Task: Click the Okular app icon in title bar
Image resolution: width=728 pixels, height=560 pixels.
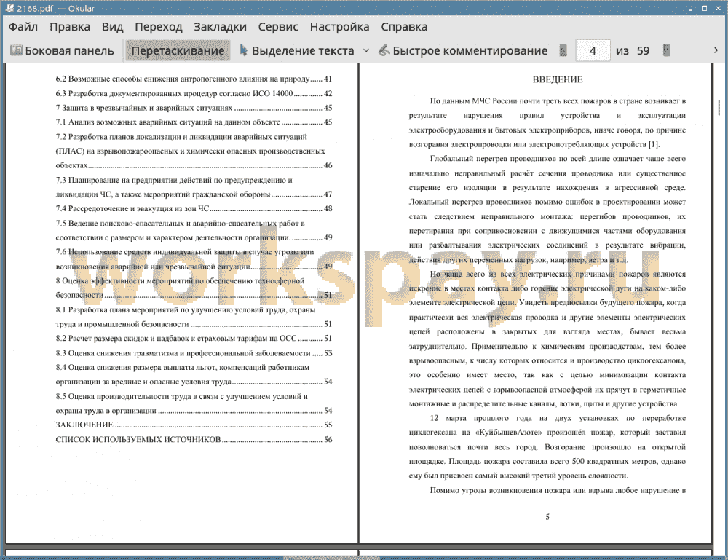Action: point(9,8)
